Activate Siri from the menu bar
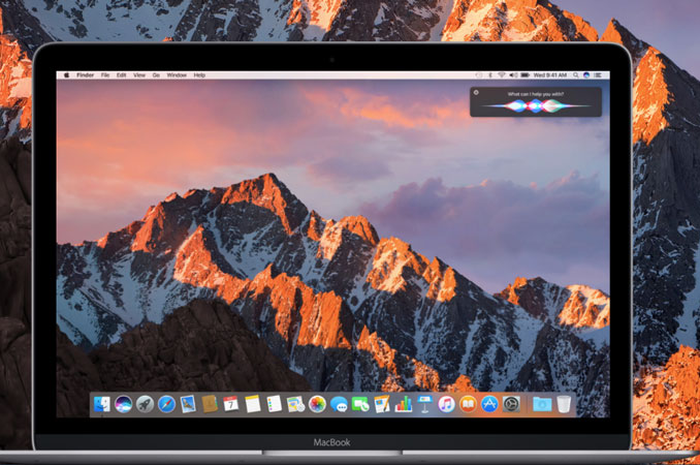 pyautogui.click(x=586, y=75)
